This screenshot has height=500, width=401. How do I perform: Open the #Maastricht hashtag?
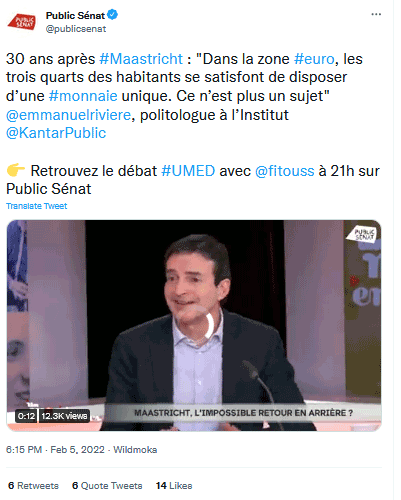pyautogui.click(x=141, y=59)
